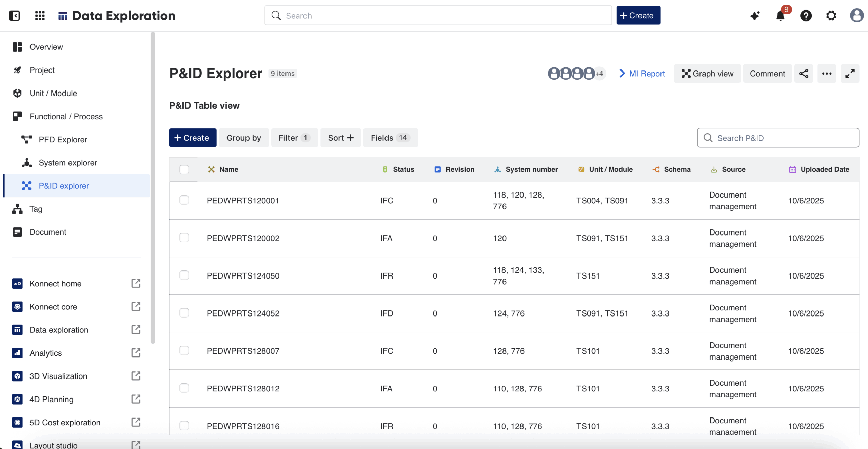The width and height of the screenshot is (868, 449).
Task: Open the Tag section
Action: coord(36,209)
